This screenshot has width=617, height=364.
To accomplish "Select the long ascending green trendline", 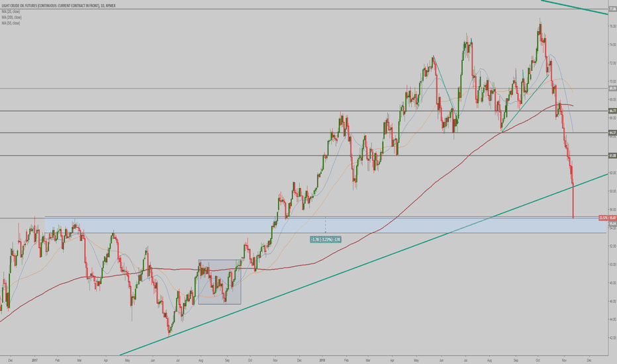I will pyautogui.click(x=364, y=264).
